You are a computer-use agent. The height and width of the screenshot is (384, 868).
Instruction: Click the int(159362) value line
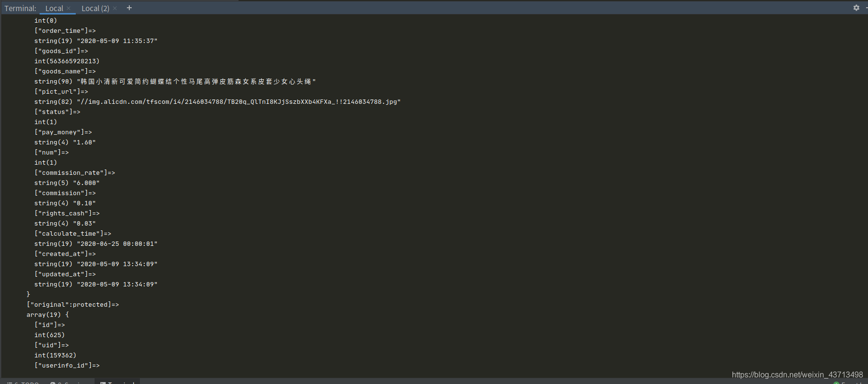click(x=55, y=356)
